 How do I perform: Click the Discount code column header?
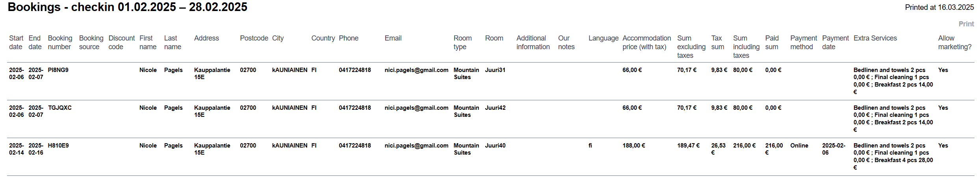click(121, 42)
